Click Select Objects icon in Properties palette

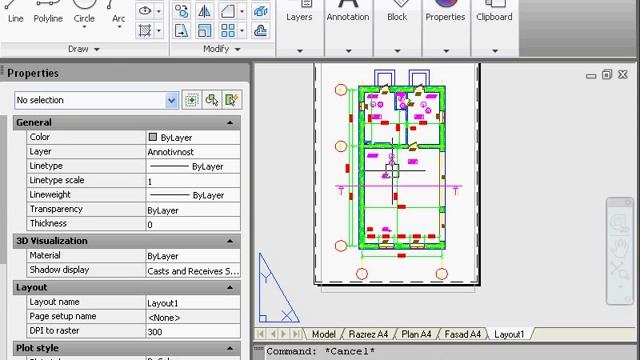click(x=212, y=100)
